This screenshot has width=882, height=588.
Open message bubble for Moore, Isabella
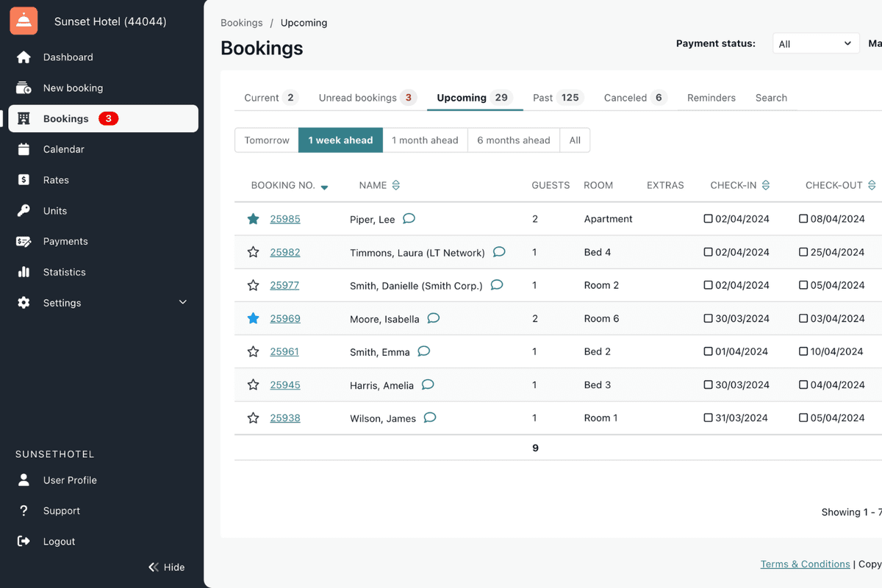click(434, 318)
